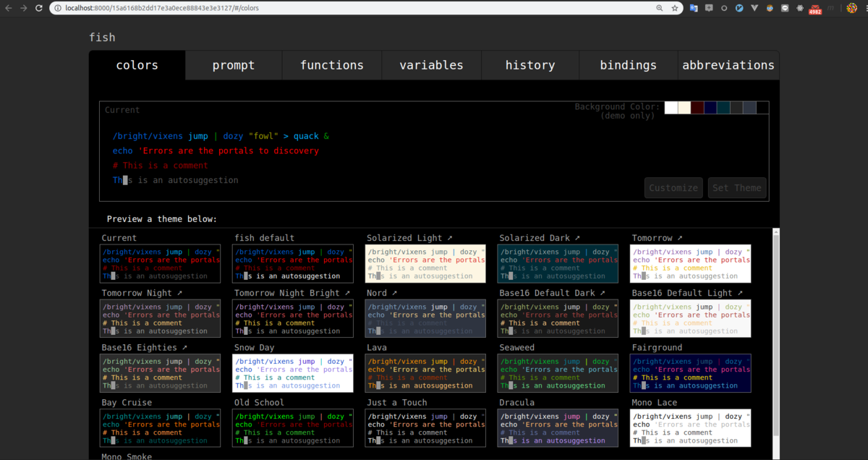Choose the dark red background swatch
Screen dimensions: 868x460
697,108
